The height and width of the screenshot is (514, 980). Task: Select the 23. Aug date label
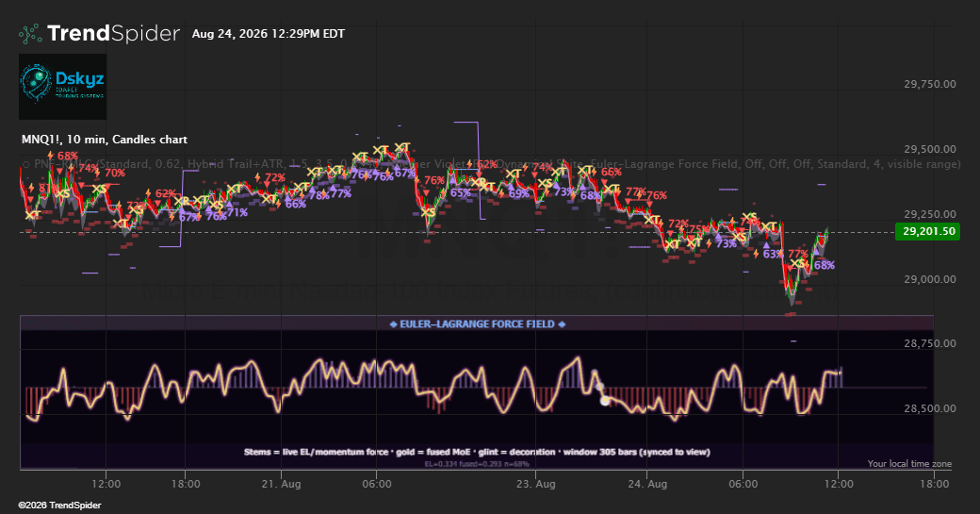click(535, 484)
